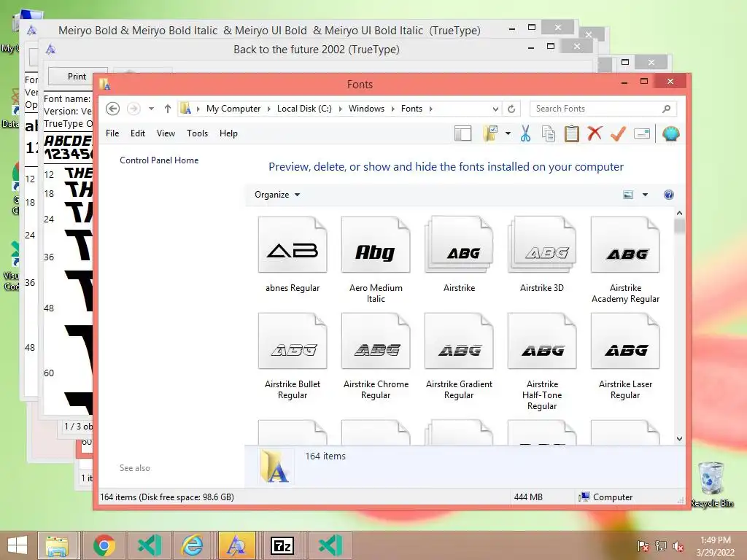Screen dimensions: 747x560
Task: Click the blue help question icon
Action: (669, 195)
